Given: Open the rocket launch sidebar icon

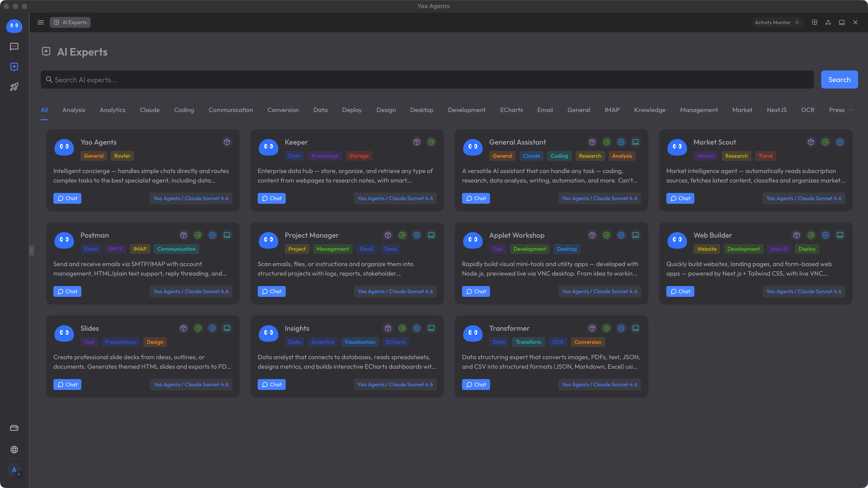Looking at the screenshot, I should (x=14, y=87).
